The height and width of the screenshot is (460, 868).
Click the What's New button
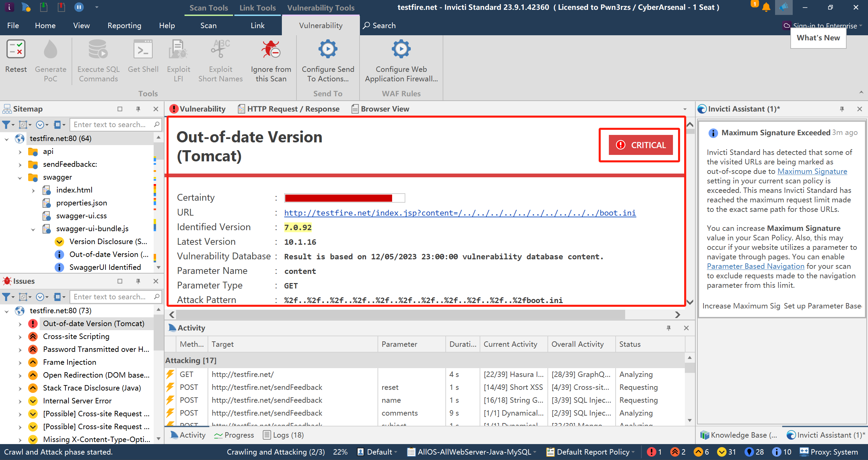(818, 38)
